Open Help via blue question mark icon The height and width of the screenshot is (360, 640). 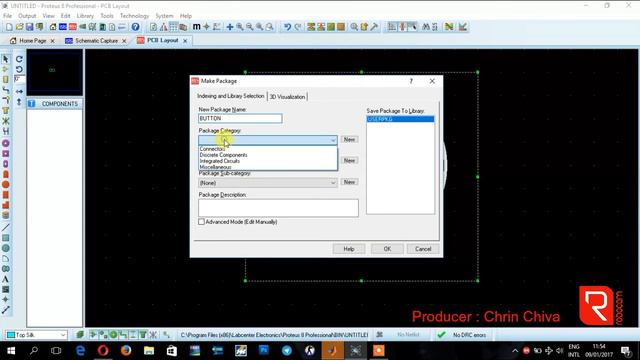(x=136, y=27)
